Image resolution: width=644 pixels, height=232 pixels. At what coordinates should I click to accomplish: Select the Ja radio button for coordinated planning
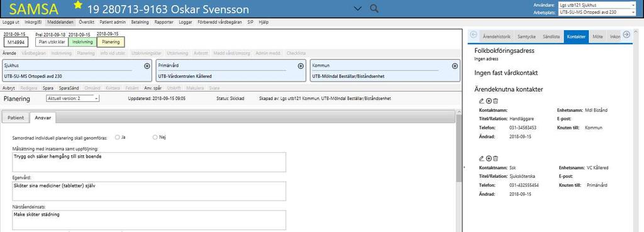[x=117, y=137]
